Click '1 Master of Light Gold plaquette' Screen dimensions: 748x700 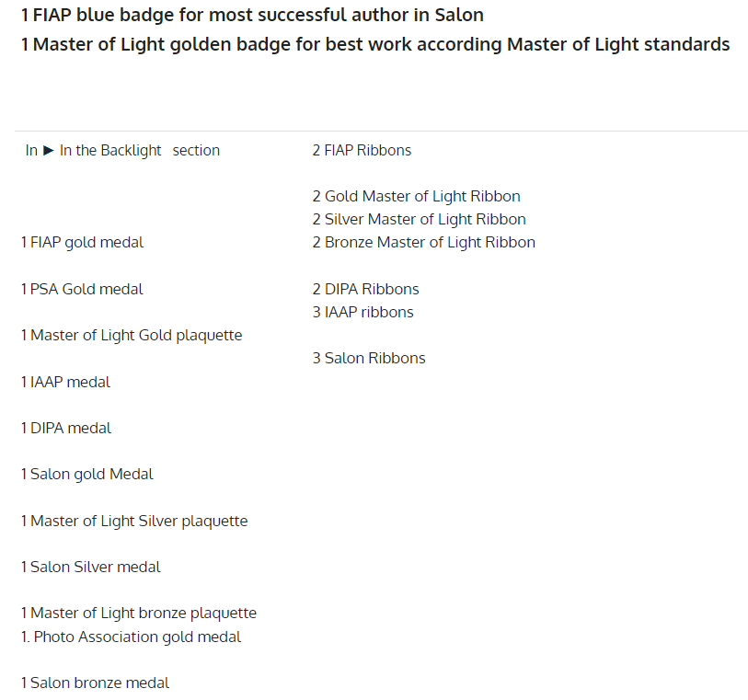coord(132,336)
